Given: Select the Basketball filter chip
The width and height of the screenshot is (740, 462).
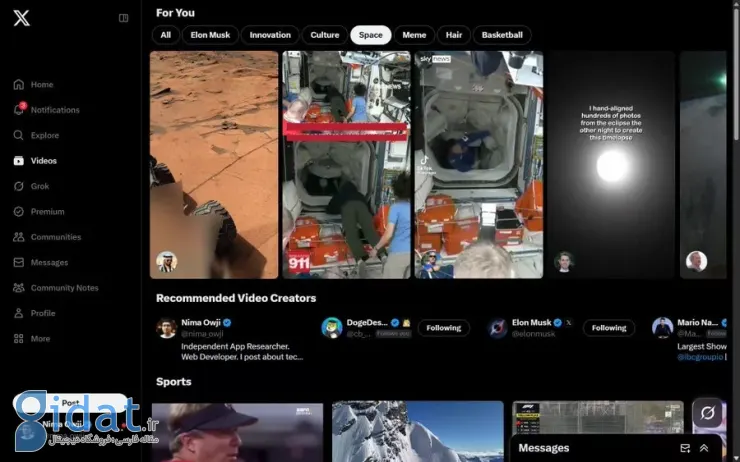Looking at the screenshot, I should (x=502, y=35).
